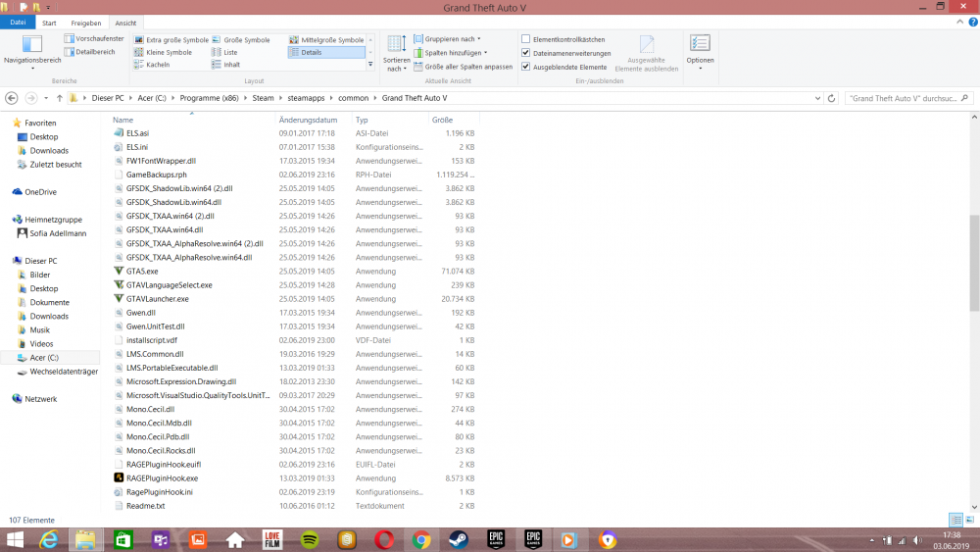
Task: Go up one folder level arrow
Action: click(x=60, y=98)
